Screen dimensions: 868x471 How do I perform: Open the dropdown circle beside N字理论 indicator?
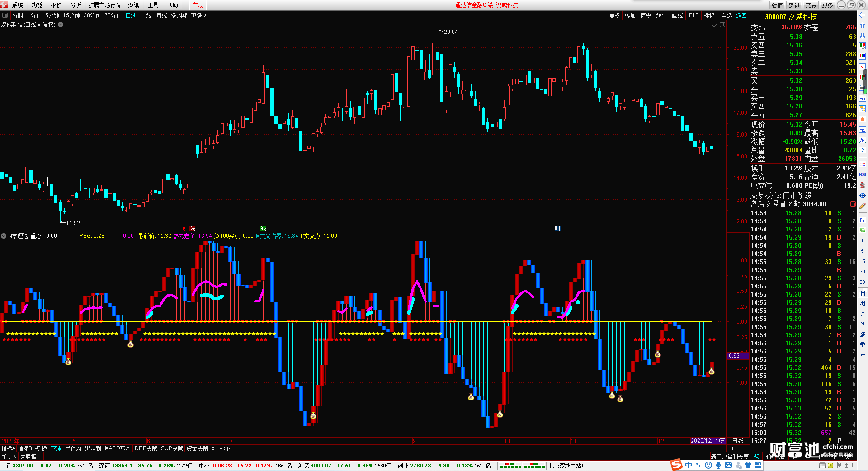4,236
